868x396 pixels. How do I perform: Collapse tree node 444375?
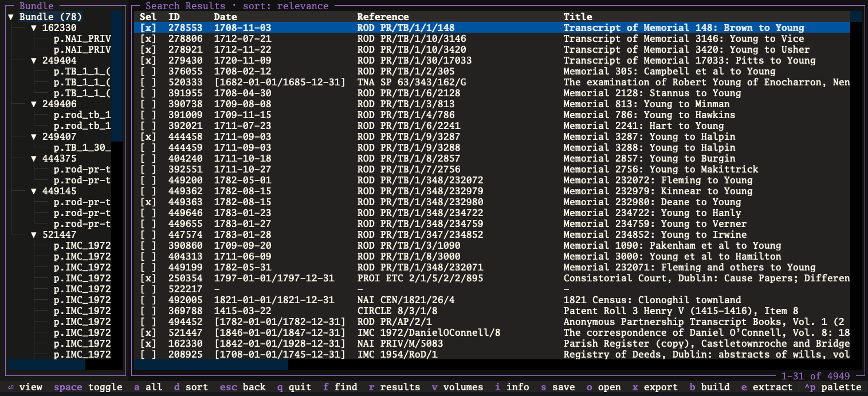tap(34, 158)
